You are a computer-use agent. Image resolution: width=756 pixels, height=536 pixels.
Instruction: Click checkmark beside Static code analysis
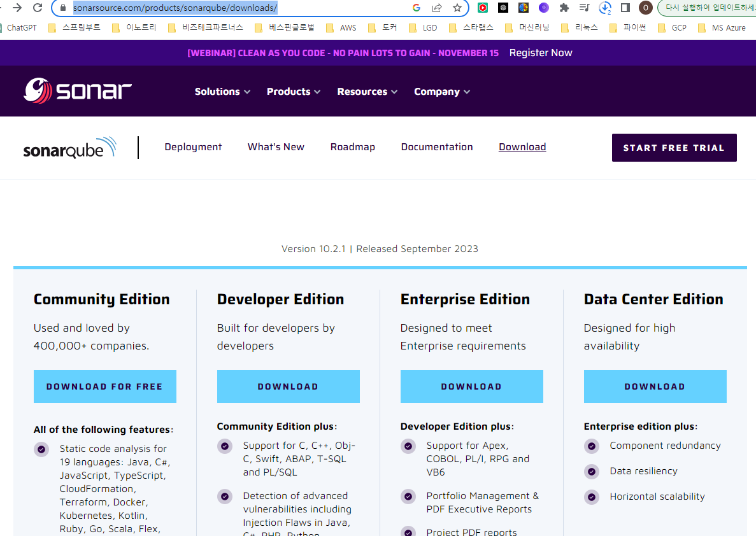pos(41,449)
